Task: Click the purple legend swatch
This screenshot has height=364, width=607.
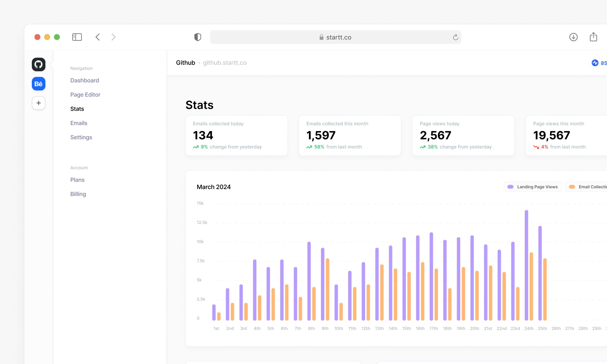Action: coord(510,187)
